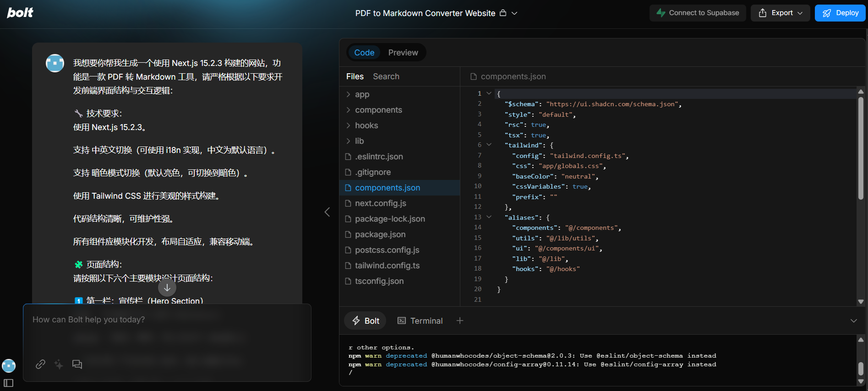Expand the hooks folder
Image resolution: width=868 pixels, height=391 pixels.
click(x=399, y=125)
